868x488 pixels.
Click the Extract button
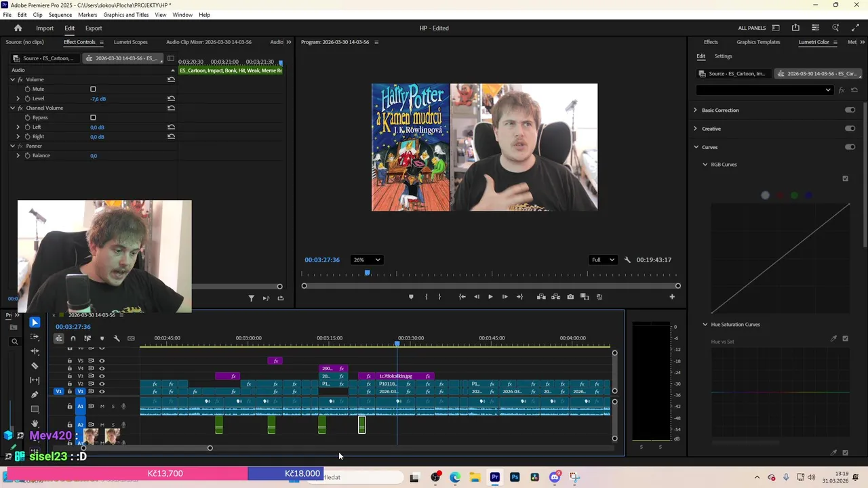coord(555,297)
